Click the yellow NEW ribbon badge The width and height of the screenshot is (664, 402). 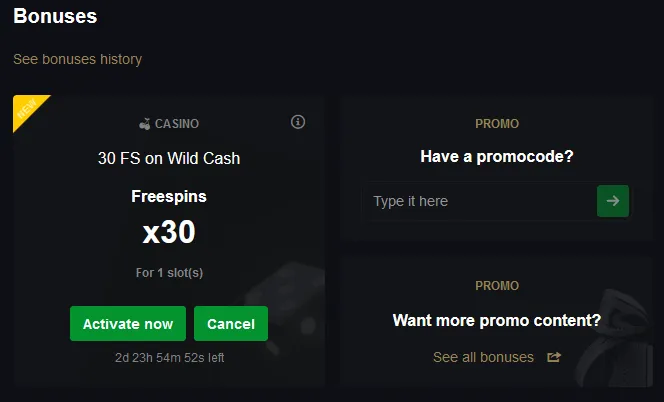tap(28, 111)
